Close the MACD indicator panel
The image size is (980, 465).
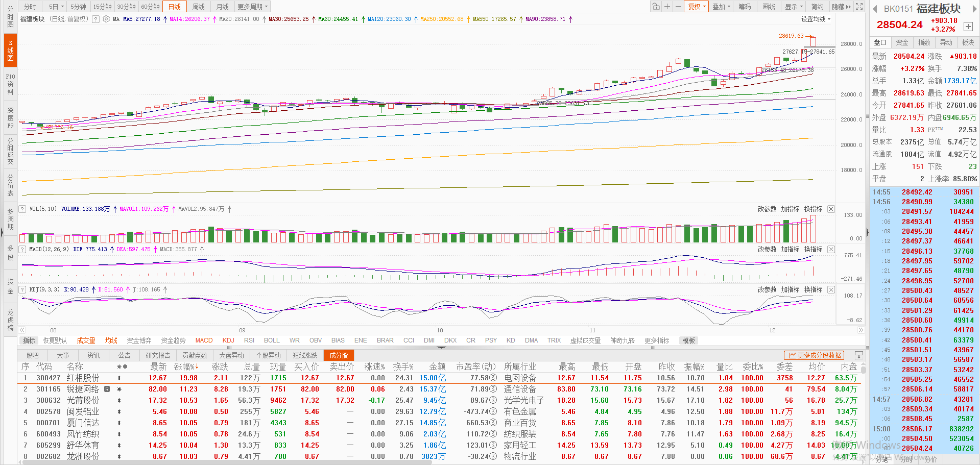click(x=831, y=249)
